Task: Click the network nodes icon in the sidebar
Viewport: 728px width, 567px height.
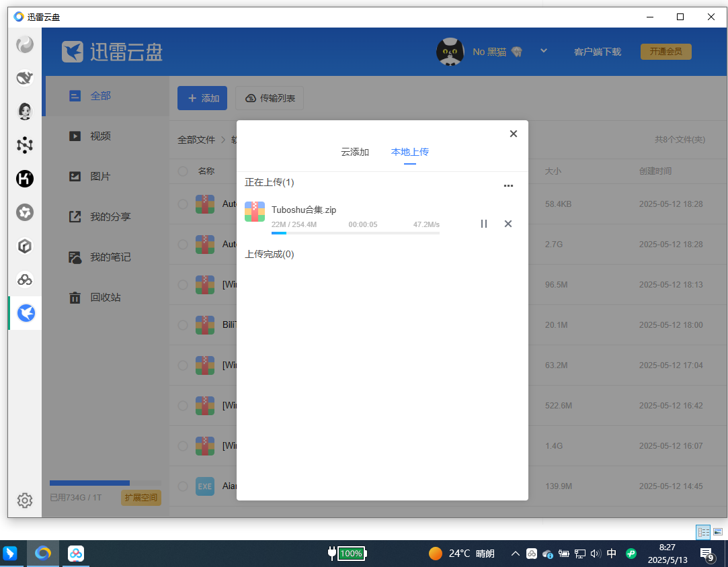Action: (x=25, y=144)
